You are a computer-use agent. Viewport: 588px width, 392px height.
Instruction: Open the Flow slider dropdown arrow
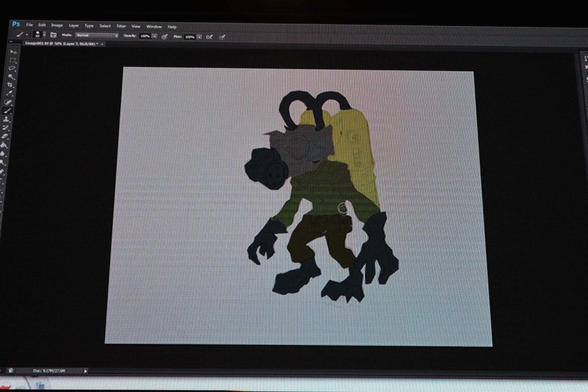[199, 37]
